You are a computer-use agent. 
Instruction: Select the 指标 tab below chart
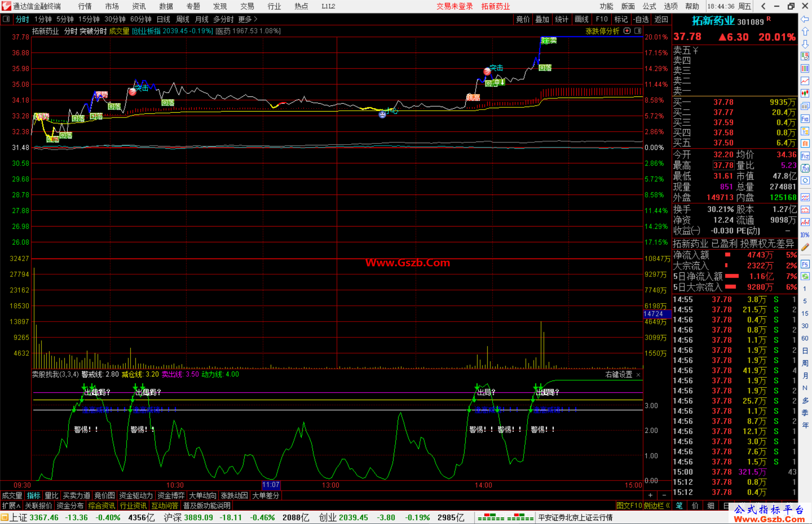point(33,495)
